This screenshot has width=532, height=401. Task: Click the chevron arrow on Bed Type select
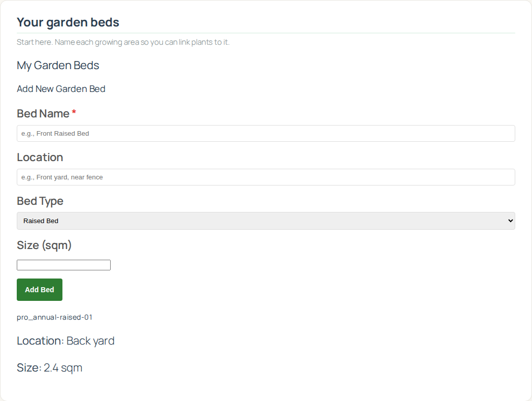510,221
